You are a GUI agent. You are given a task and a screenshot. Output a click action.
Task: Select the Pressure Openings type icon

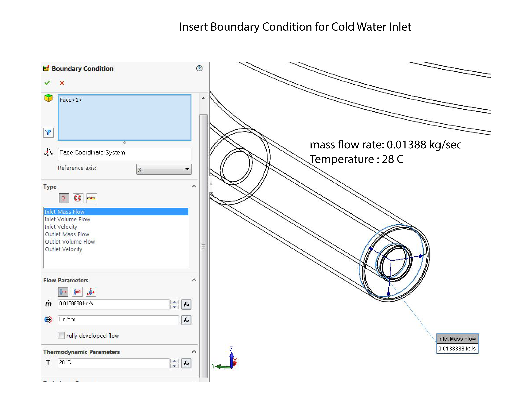[x=78, y=198]
